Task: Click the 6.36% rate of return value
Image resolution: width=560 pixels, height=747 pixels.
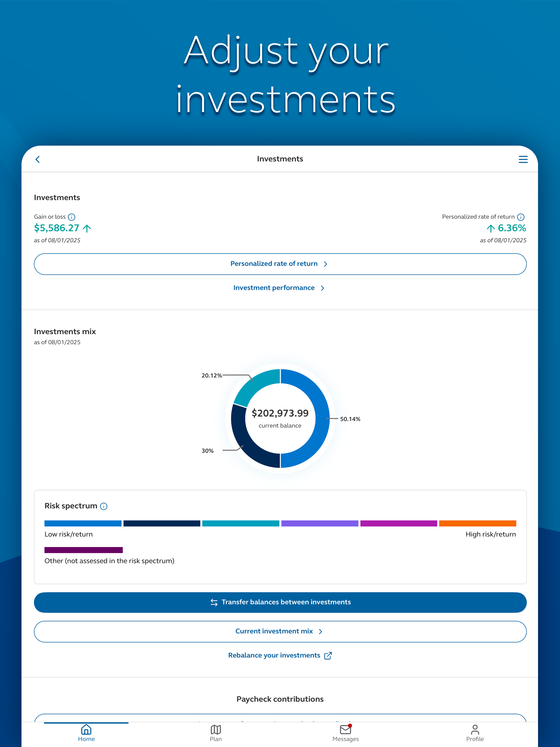Action: click(x=512, y=228)
